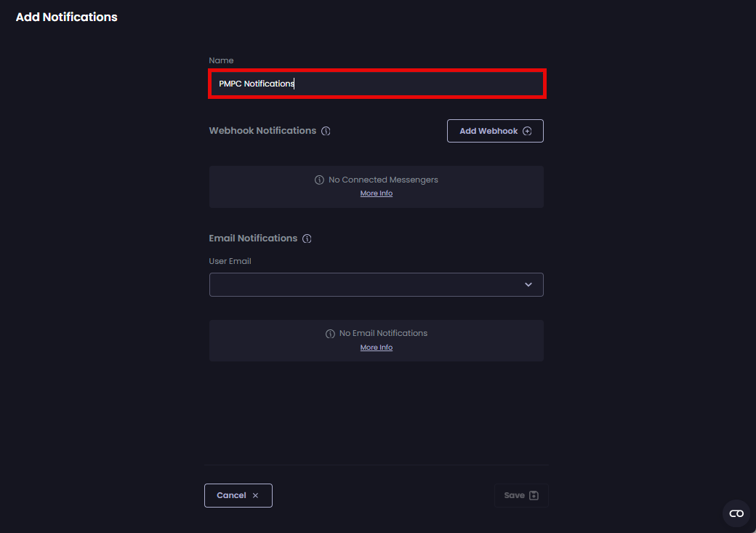Click the X icon inside the Cancel button
Image resolution: width=756 pixels, height=533 pixels.
(x=255, y=495)
